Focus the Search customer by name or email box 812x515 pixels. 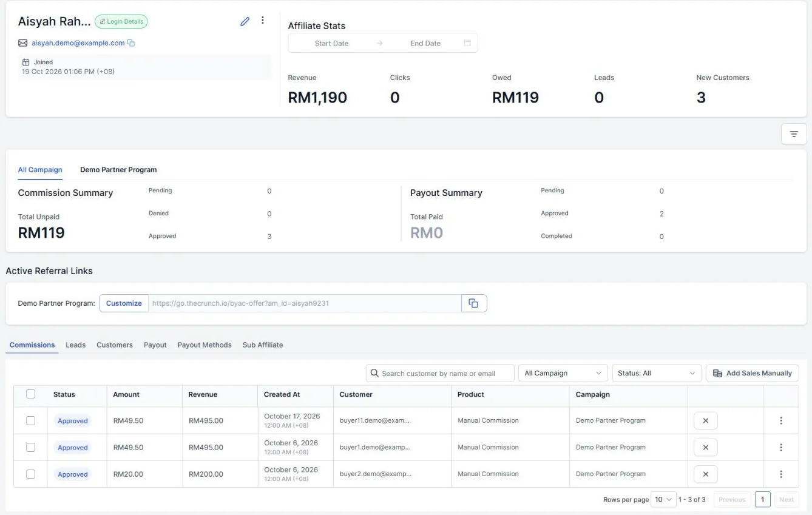click(x=440, y=373)
